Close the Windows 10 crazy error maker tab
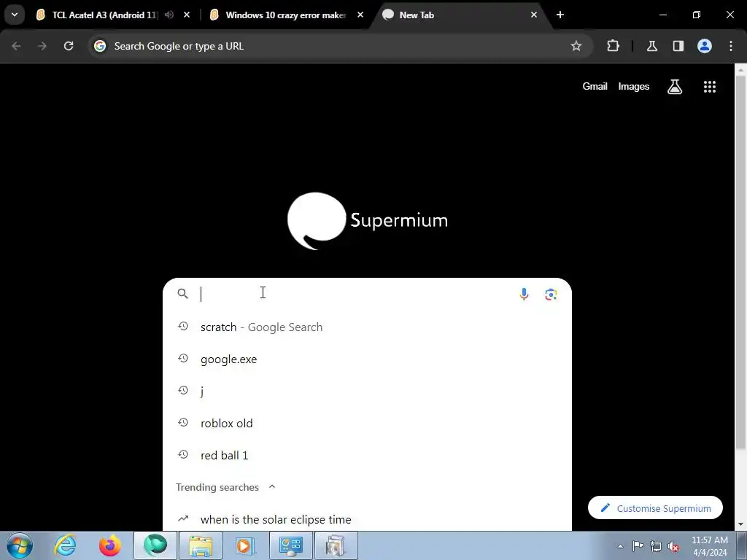This screenshot has height=560, width=747. (x=360, y=15)
